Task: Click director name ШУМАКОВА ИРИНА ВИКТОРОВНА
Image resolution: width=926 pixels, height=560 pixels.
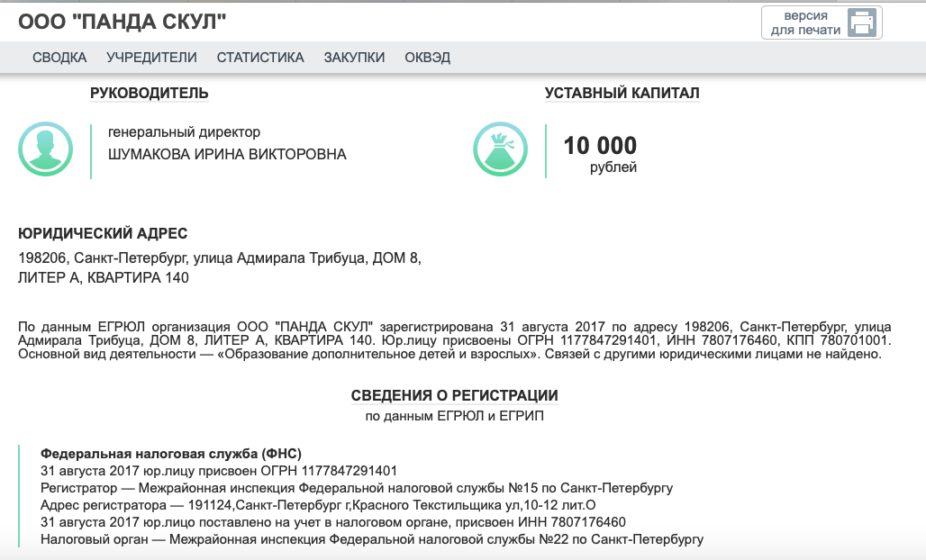Action: (227, 155)
